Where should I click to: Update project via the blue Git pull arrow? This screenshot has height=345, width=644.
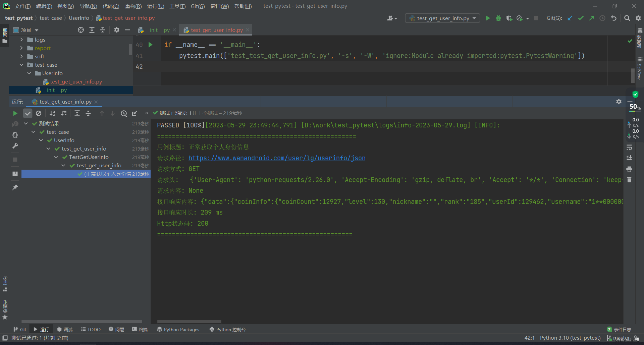[570, 18]
